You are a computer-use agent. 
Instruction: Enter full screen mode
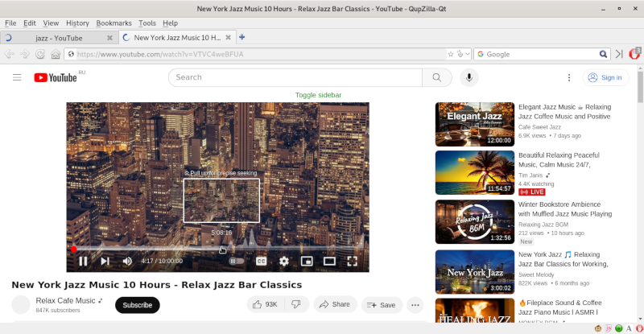352,261
